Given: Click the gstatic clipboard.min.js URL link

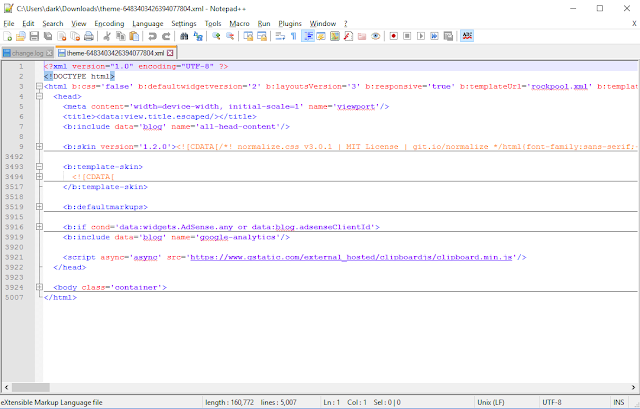Looking at the screenshot, I should tap(351, 258).
